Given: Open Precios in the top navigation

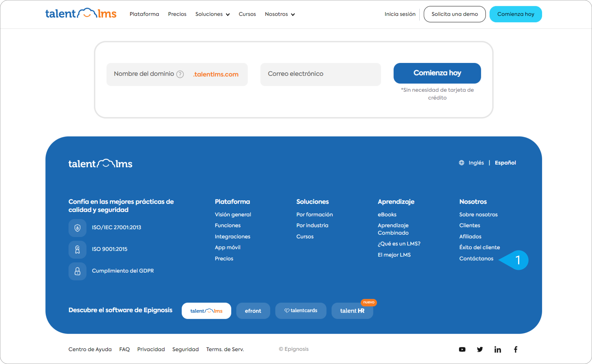Looking at the screenshot, I should (177, 14).
